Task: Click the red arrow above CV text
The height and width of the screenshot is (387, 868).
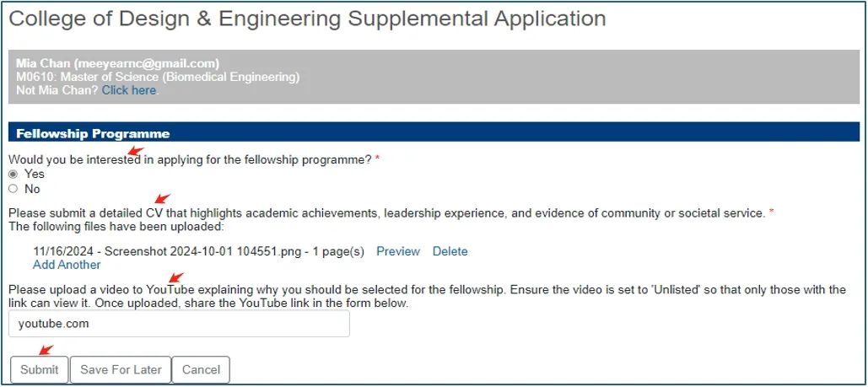Action: 162,199
